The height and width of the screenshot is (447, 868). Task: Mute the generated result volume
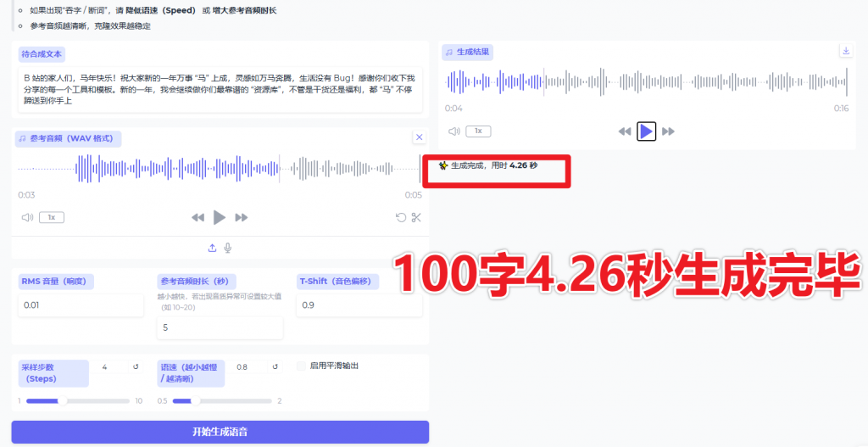click(454, 131)
